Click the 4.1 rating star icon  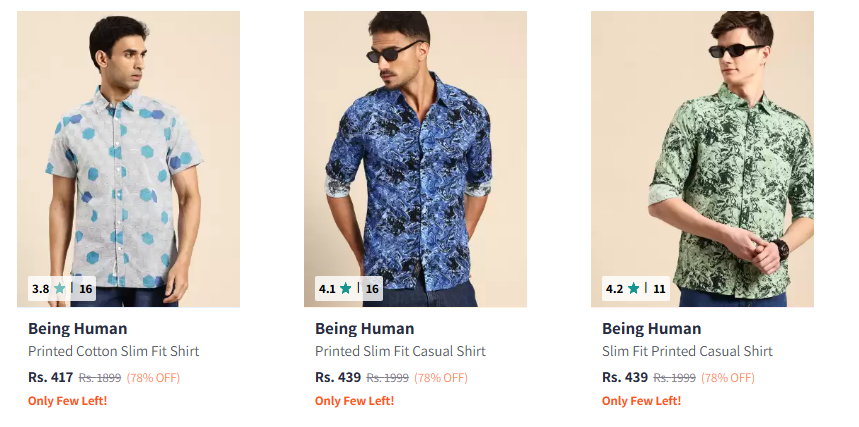point(346,289)
